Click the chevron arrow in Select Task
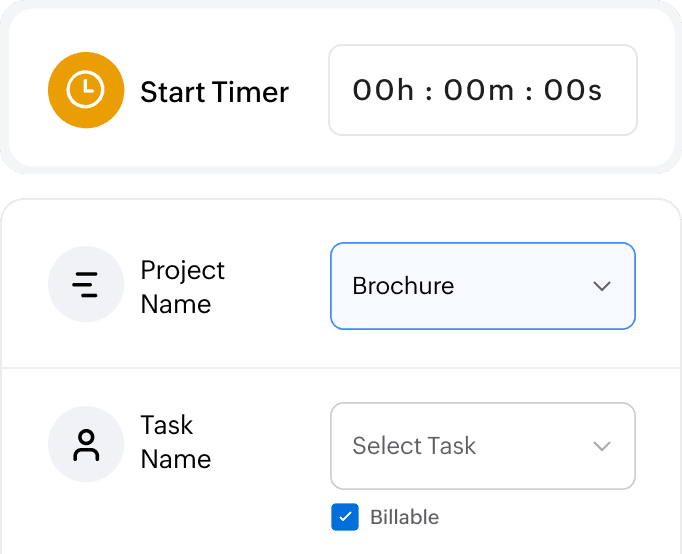682x554 pixels. tap(601, 446)
